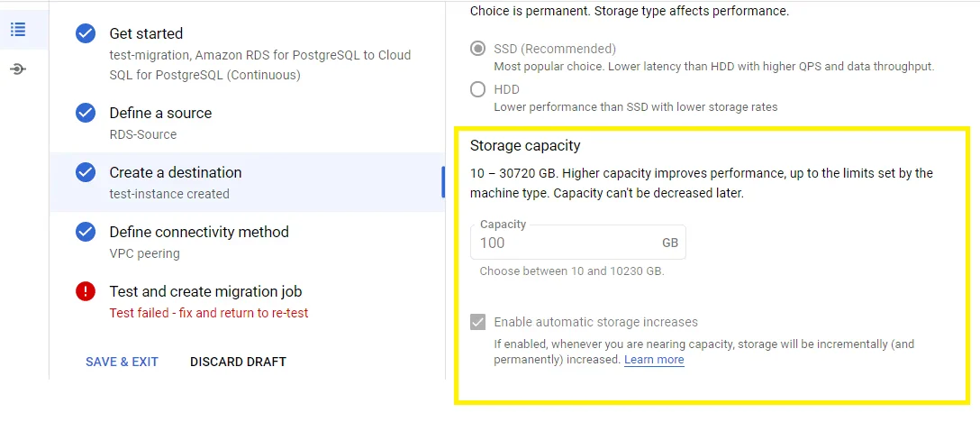Click the SAVE & EXIT button
Image resolution: width=980 pixels, height=422 pixels.
pyautogui.click(x=122, y=362)
